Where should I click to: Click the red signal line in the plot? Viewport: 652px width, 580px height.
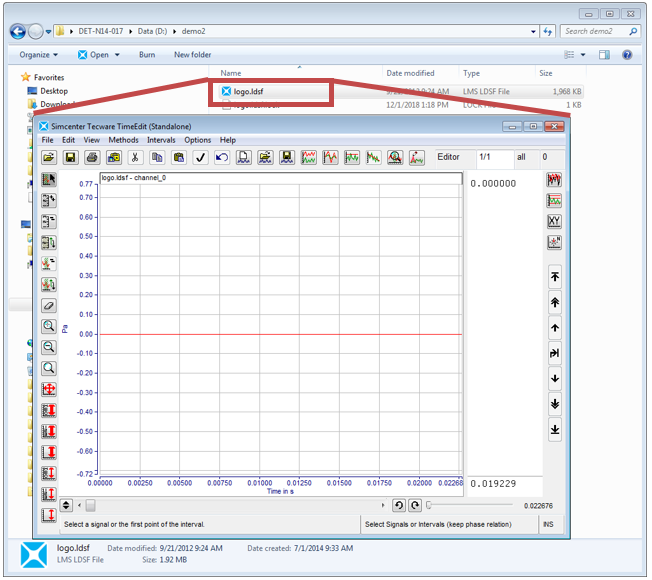(281, 334)
